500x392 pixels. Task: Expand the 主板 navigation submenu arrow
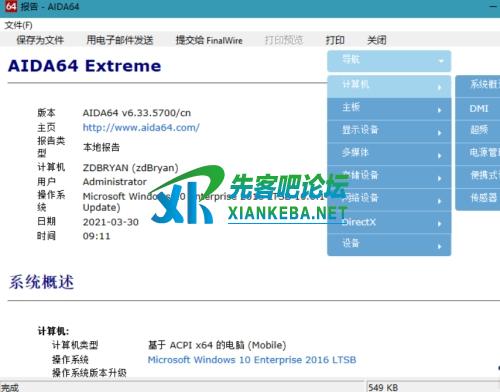coord(440,110)
